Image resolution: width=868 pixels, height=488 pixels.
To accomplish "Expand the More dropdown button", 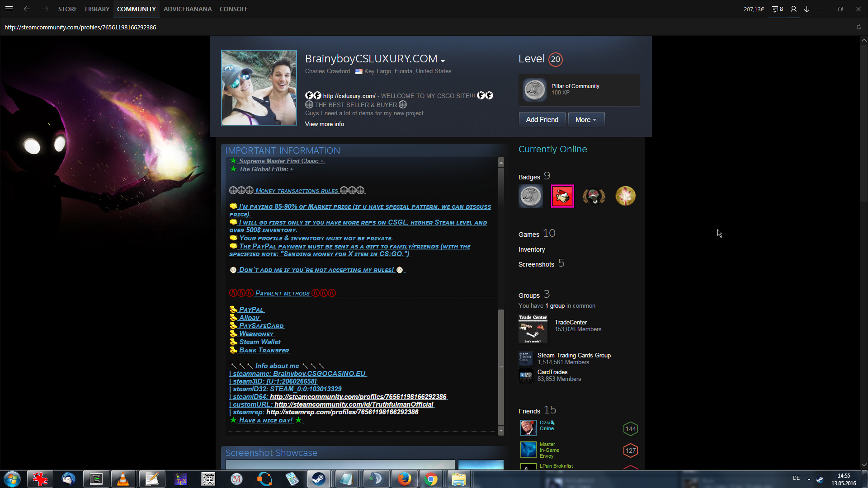I will [x=586, y=120].
